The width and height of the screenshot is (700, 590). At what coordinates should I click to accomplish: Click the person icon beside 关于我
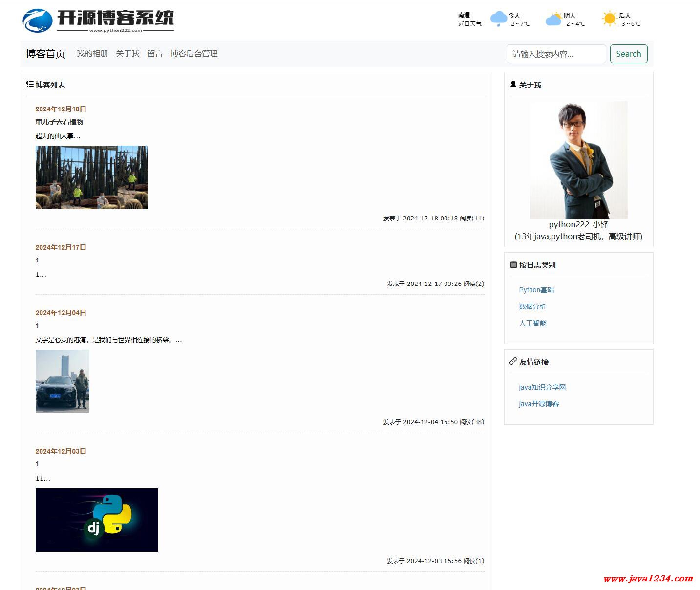513,84
